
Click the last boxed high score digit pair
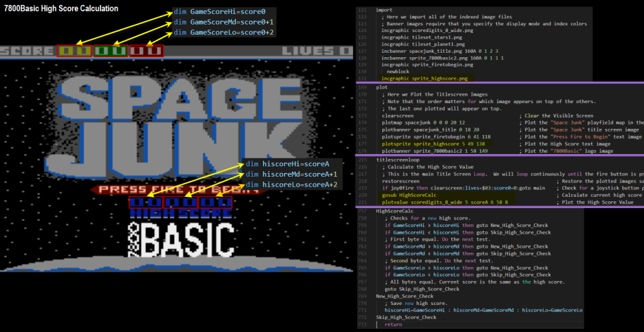point(215,202)
